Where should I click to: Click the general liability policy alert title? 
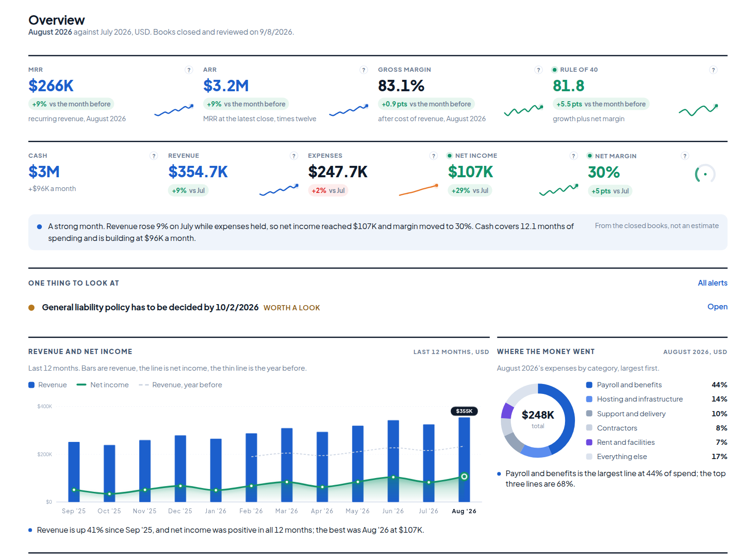150,307
